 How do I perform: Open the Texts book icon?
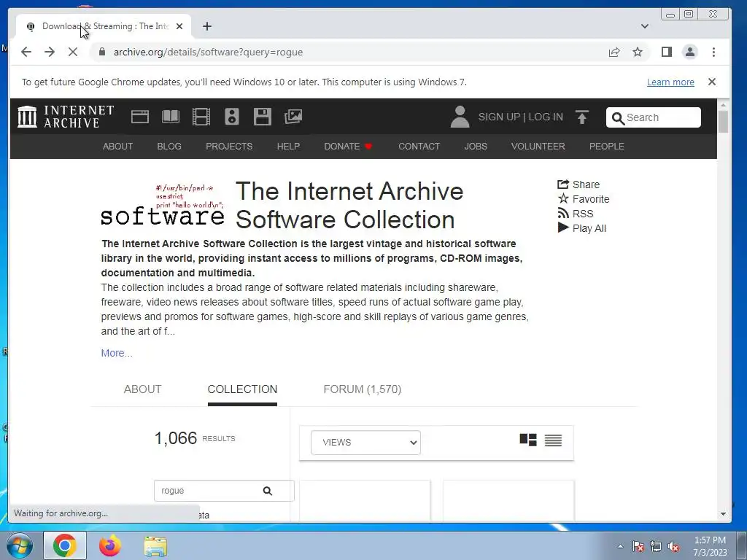pos(171,117)
